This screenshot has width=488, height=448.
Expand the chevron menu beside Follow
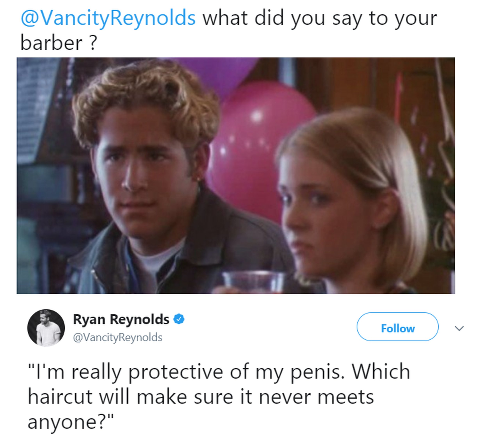(x=459, y=328)
